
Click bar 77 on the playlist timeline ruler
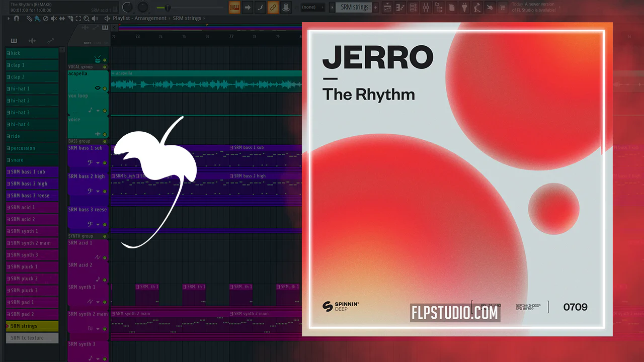pos(231,37)
